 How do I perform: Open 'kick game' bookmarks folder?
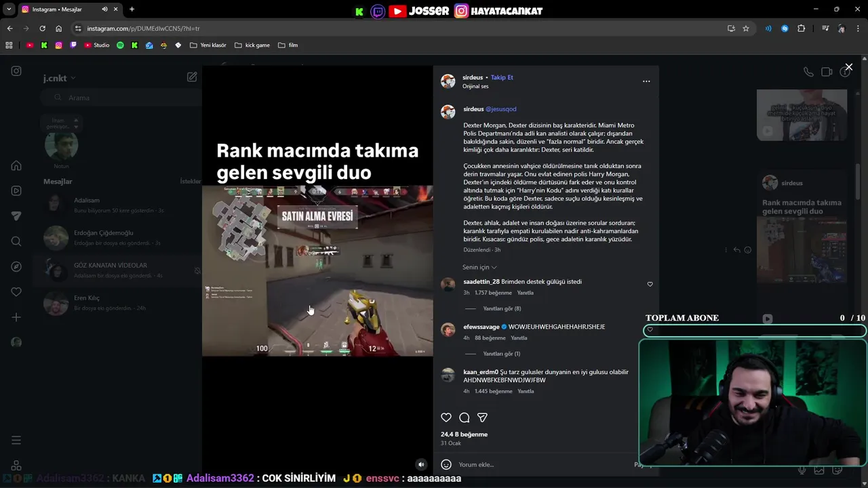click(x=252, y=45)
